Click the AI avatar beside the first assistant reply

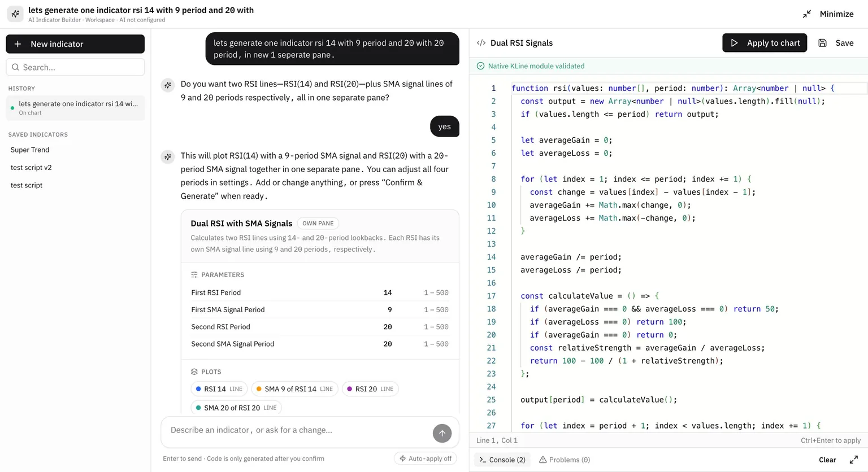click(x=167, y=85)
